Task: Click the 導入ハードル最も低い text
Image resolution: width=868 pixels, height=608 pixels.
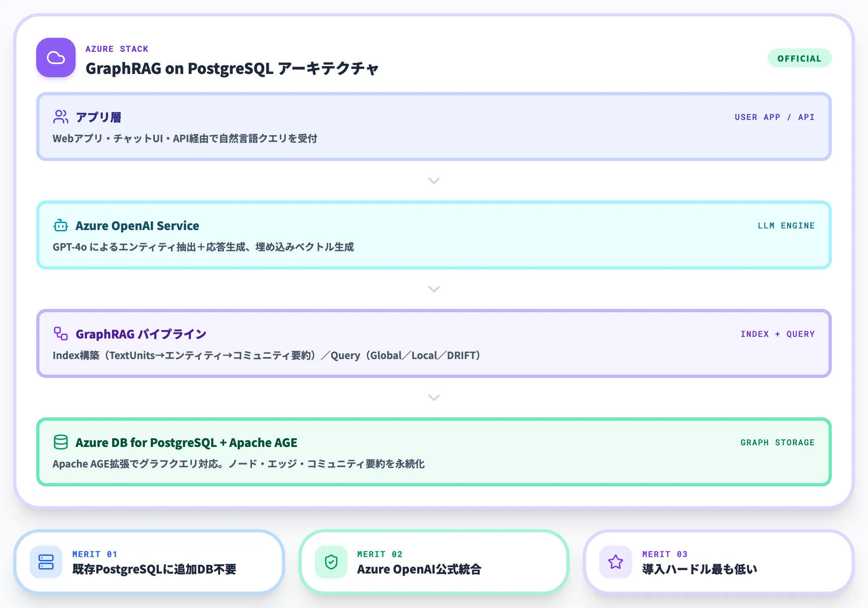Action: coord(699,569)
